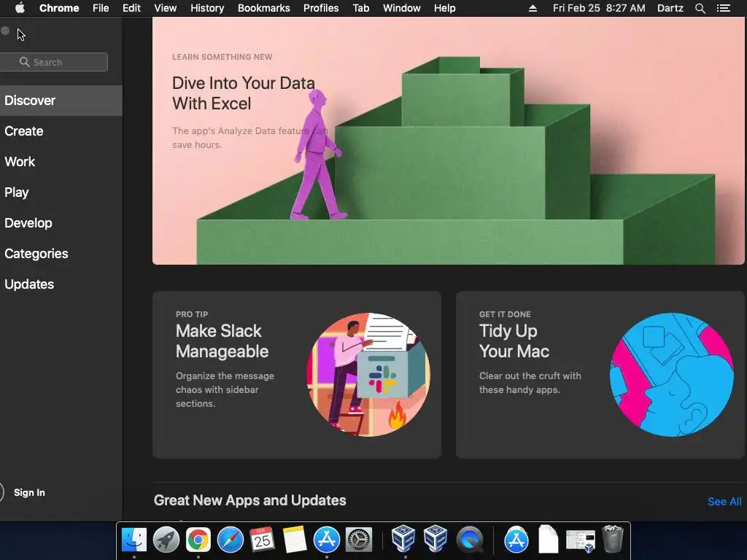This screenshot has height=560, width=747.
Task: Open the Tab menu
Action: (x=361, y=8)
